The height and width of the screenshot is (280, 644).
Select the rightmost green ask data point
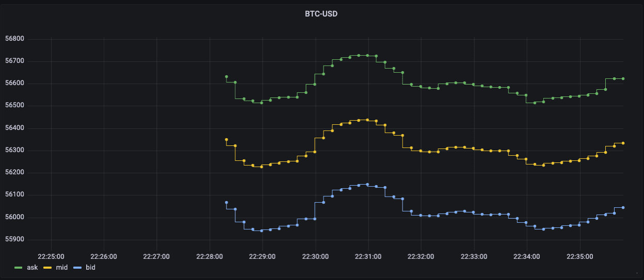(x=623, y=78)
